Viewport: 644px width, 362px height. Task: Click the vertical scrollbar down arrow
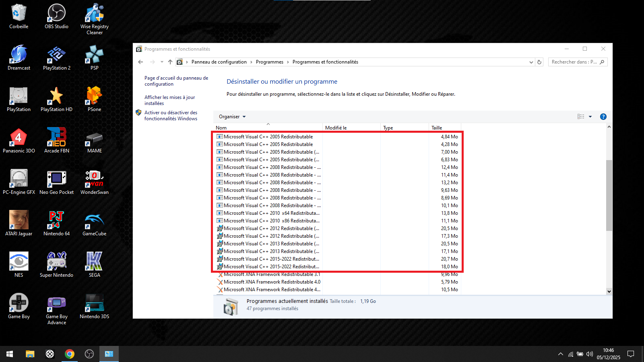pyautogui.click(x=609, y=291)
